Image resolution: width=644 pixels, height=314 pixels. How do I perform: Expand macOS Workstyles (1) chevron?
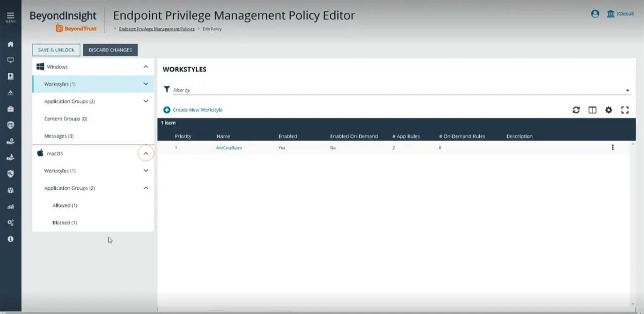146,171
